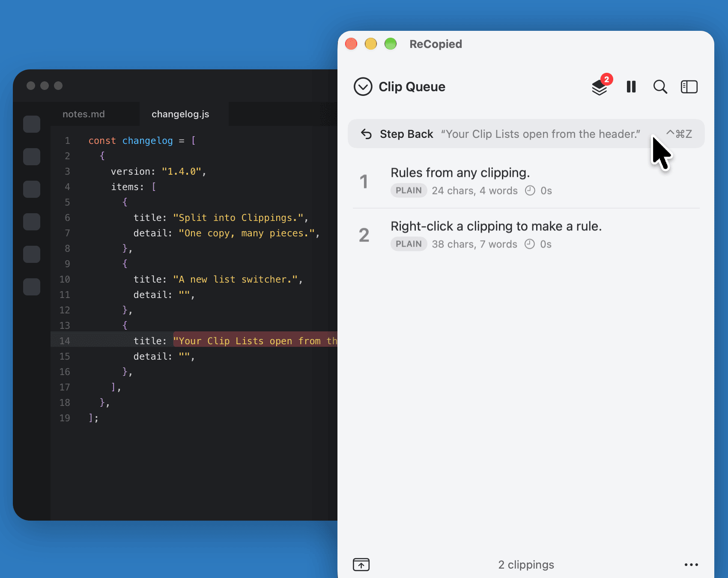Click "Split into Clippings." string in code

pyautogui.click(x=239, y=218)
